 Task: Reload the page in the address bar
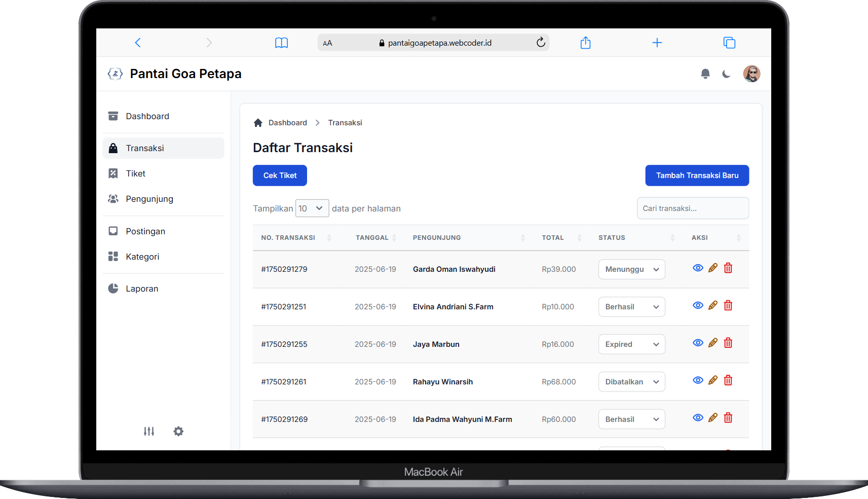541,43
